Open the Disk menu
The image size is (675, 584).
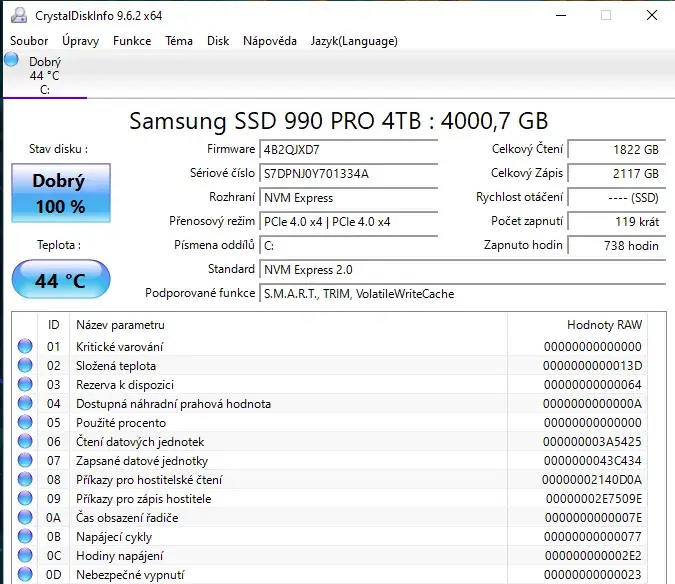point(218,41)
